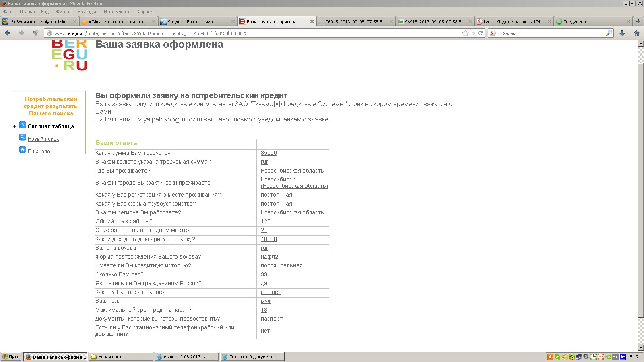The width and height of the screenshot is (644, 362).
Task: Click the Java tray icon
Action: (x=550, y=357)
